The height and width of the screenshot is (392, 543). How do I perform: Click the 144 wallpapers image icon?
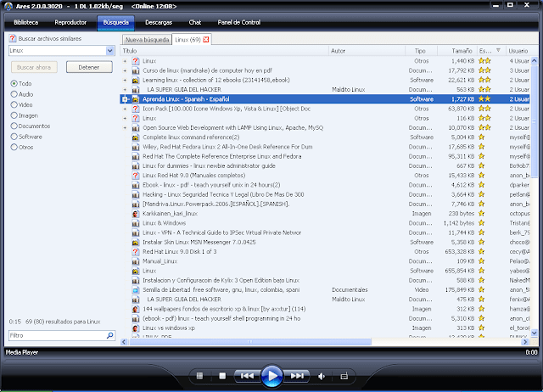tap(136, 309)
